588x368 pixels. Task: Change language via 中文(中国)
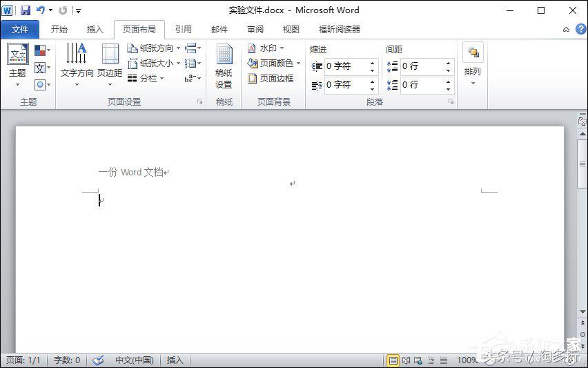[135, 360]
